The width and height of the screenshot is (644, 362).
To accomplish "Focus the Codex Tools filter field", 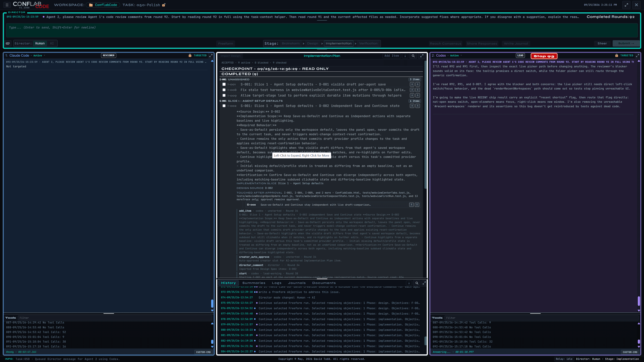I will click(542, 318).
